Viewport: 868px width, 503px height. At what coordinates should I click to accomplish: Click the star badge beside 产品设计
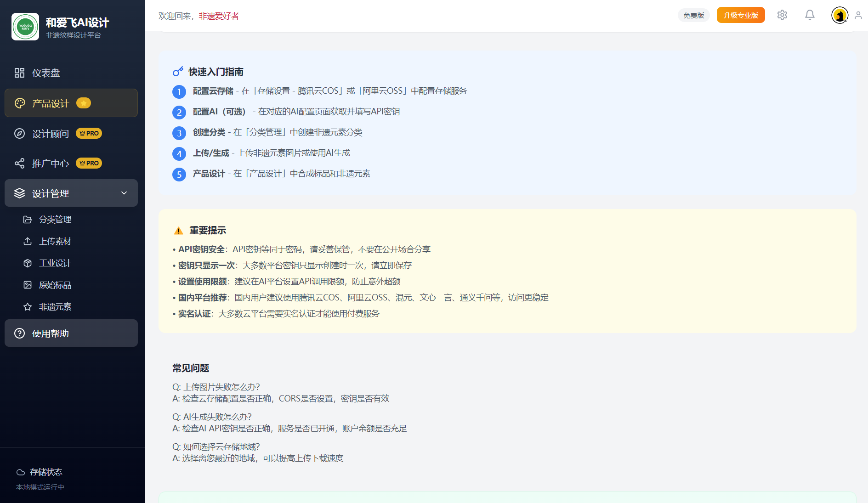84,103
